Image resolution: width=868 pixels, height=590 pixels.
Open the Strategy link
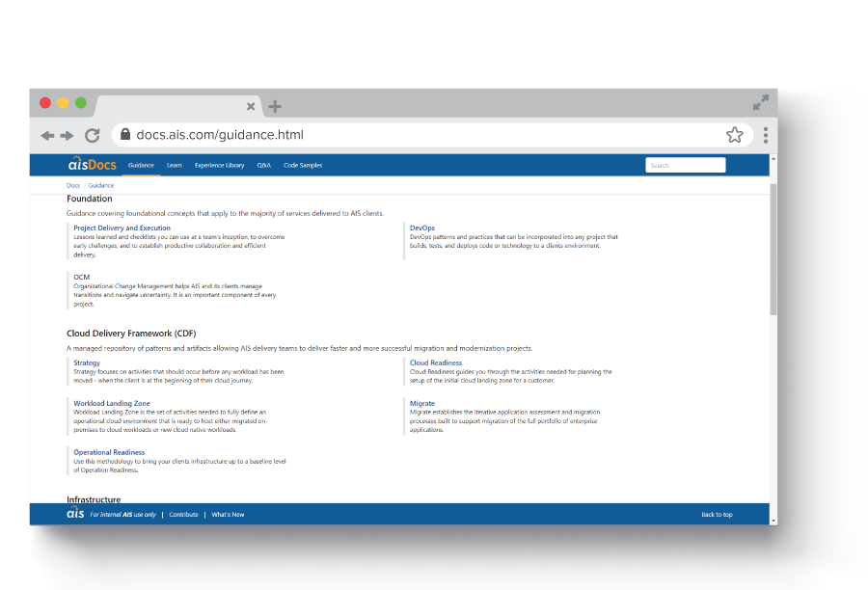87,363
